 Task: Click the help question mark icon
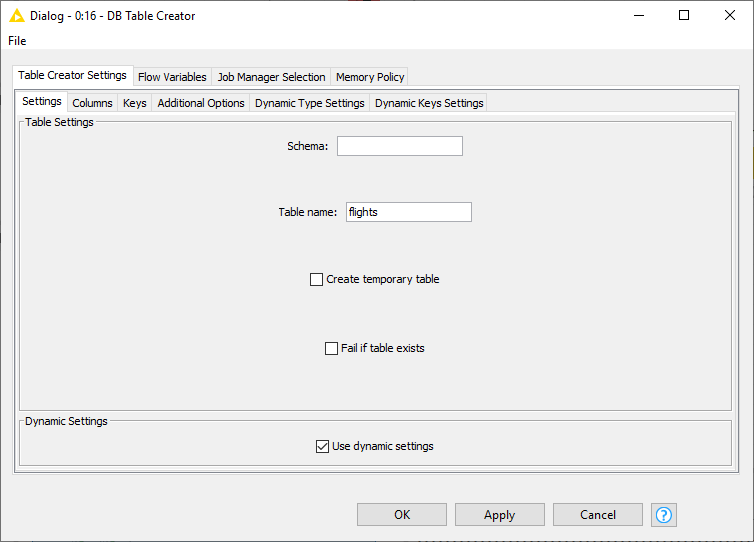click(664, 515)
